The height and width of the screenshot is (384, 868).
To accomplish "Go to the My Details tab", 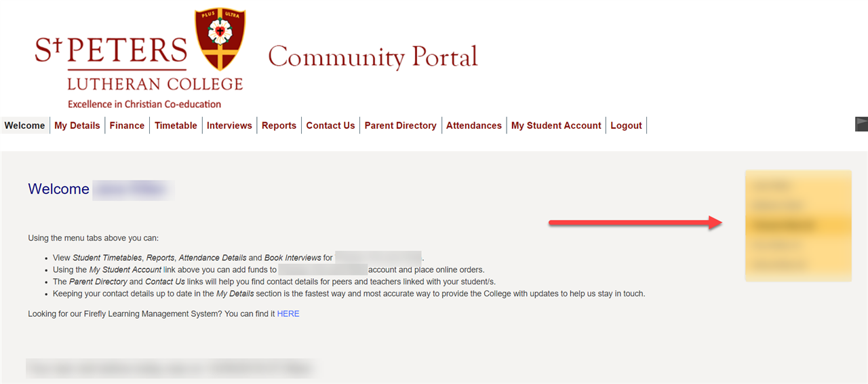I will coord(77,126).
